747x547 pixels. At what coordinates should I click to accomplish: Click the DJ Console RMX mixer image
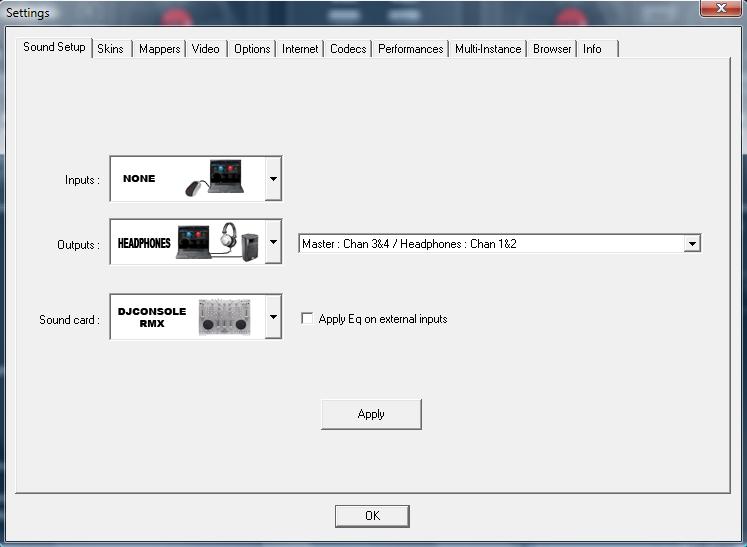coord(224,317)
